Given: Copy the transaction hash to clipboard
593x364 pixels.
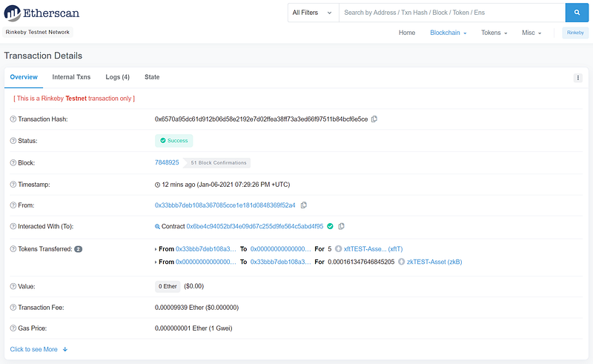Looking at the screenshot, I should pos(374,119).
